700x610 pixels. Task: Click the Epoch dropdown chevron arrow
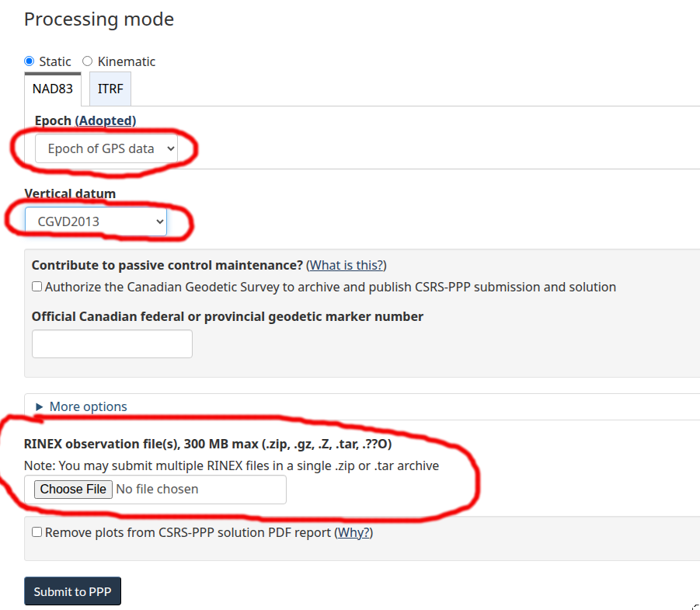pyautogui.click(x=170, y=148)
